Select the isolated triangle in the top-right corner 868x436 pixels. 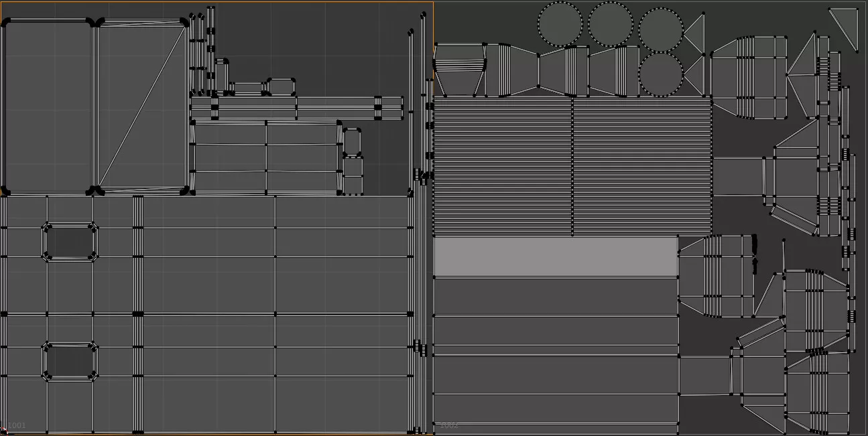click(847, 25)
